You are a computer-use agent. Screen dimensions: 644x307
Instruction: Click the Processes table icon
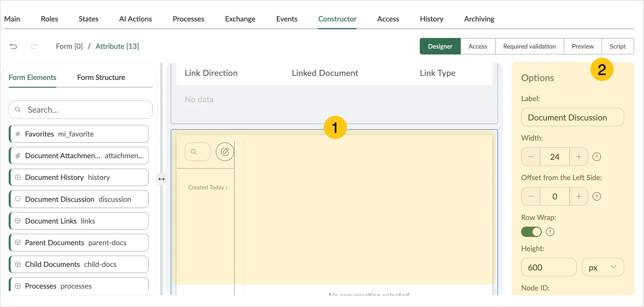(x=18, y=286)
